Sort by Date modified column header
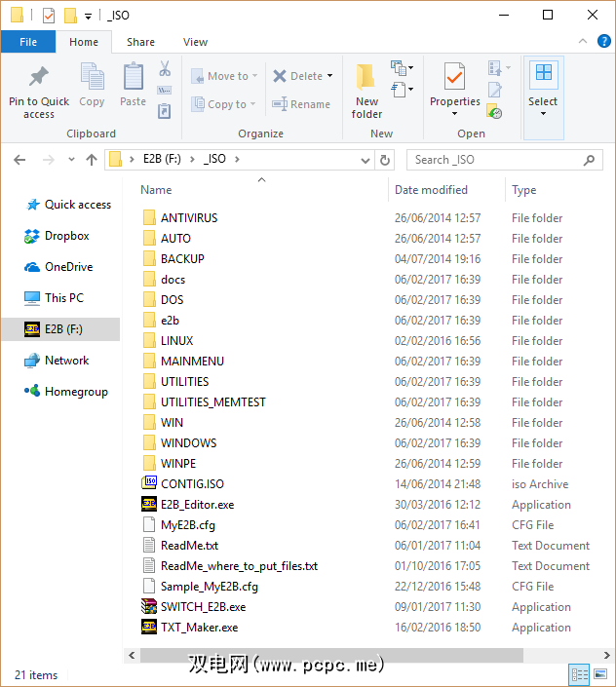This screenshot has height=687, width=616. pos(431,190)
